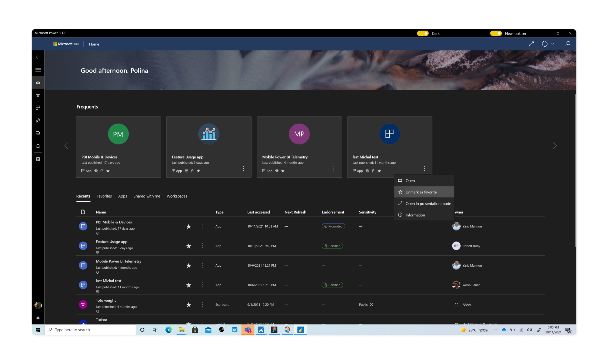
Task: Open the Windows notification center icon
Action: (x=568, y=330)
